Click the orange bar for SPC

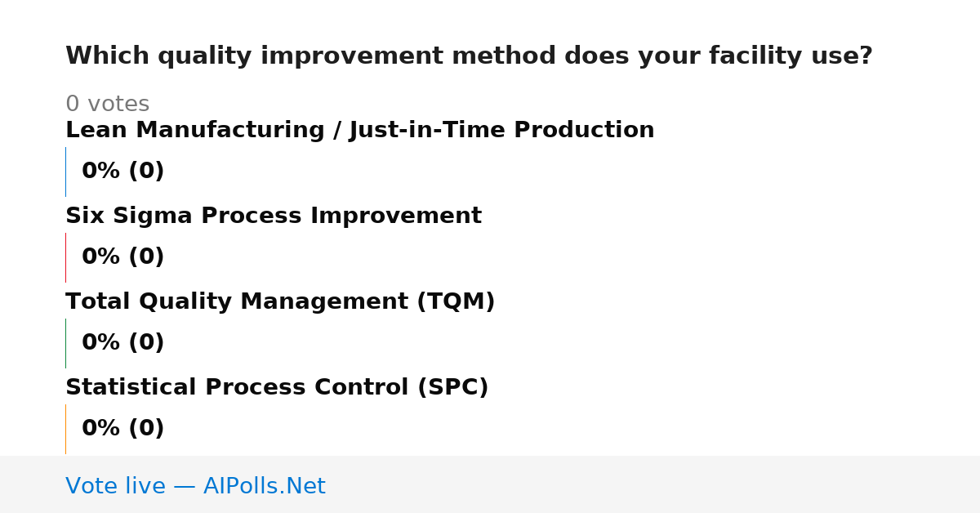65,429
